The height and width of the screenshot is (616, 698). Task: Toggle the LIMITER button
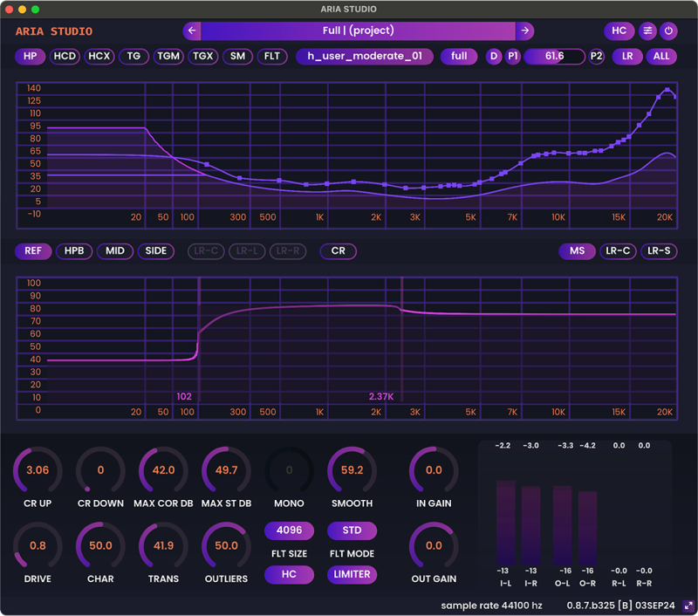pos(352,574)
